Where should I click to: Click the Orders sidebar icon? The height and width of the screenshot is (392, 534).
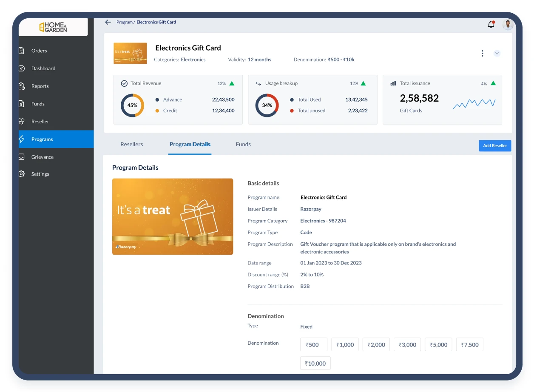[22, 51]
